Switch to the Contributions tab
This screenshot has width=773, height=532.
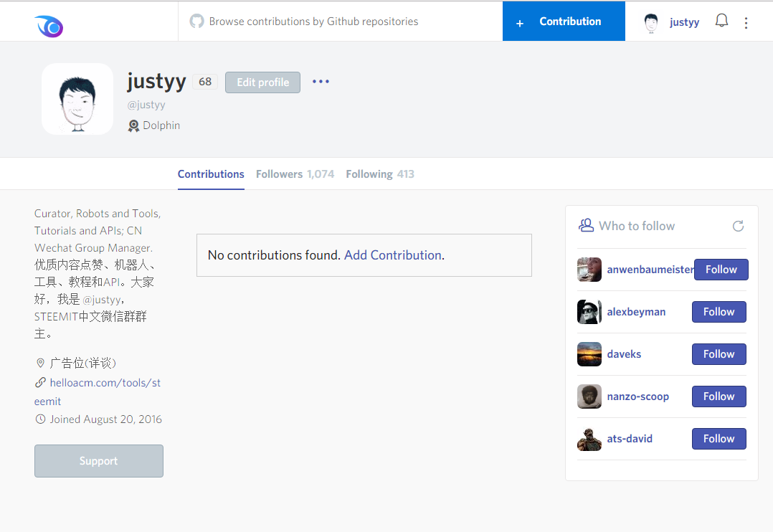tap(211, 174)
